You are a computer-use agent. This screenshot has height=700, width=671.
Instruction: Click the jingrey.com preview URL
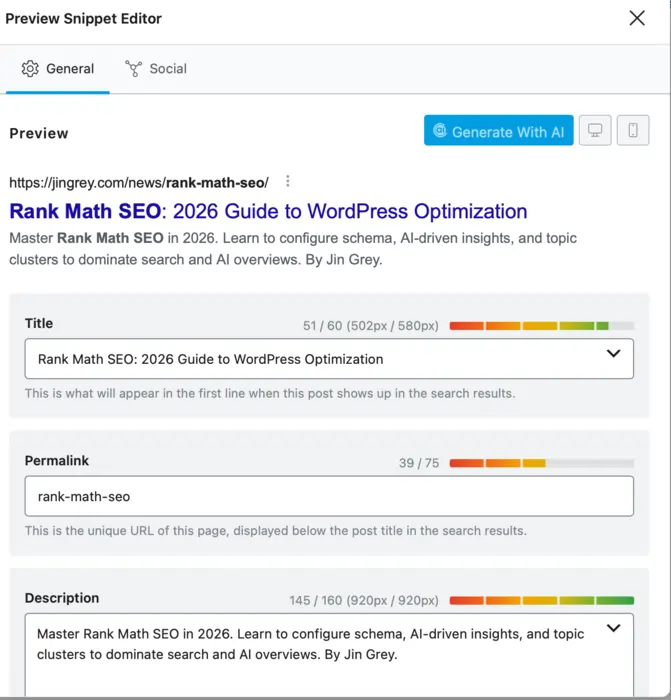click(x=138, y=183)
